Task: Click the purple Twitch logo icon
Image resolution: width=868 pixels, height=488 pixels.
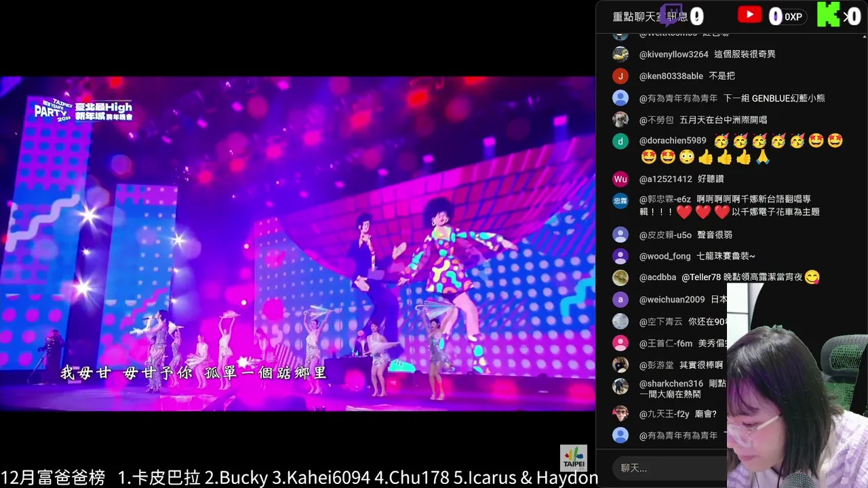Action: (x=671, y=15)
